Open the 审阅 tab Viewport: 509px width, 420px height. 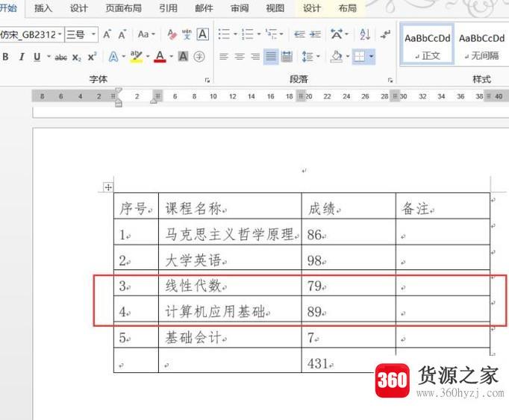tap(240, 8)
